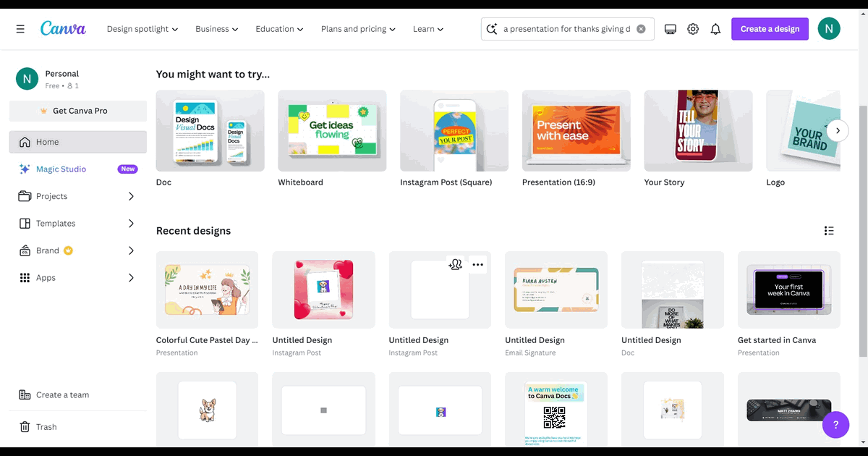Select the Doc design thumbnail
This screenshot has height=456, width=868.
[210, 130]
